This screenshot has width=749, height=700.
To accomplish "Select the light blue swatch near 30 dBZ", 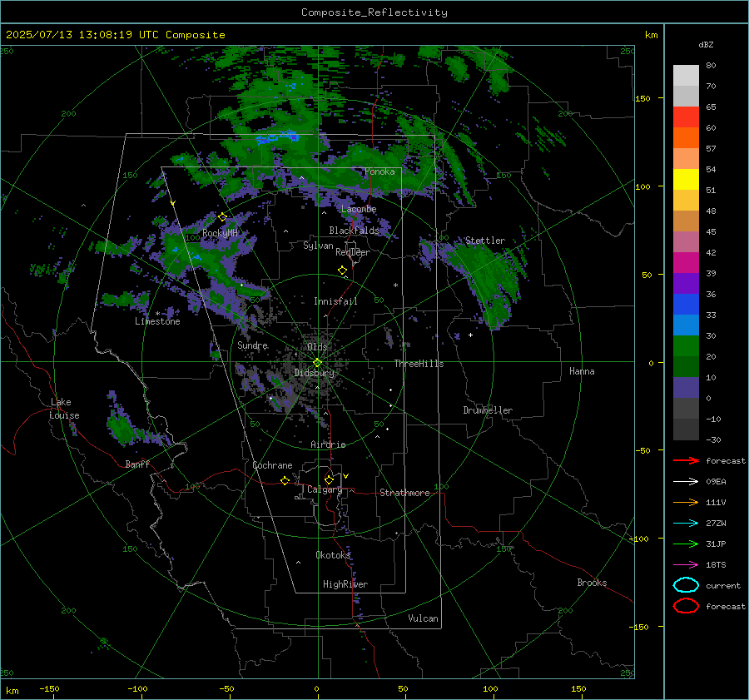I will pos(686,325).
